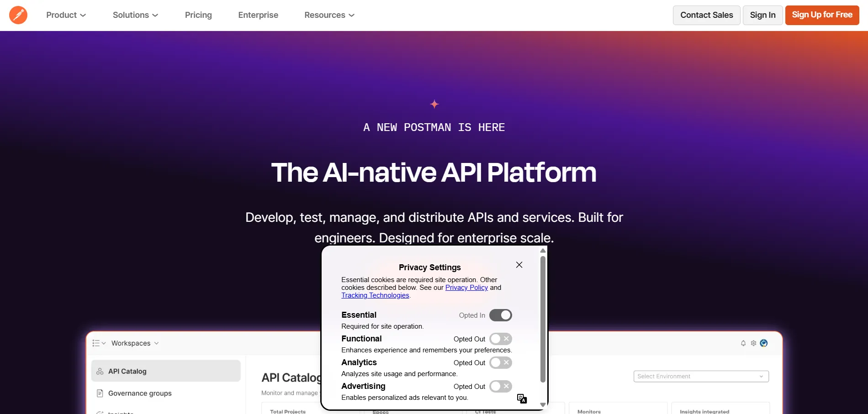Click the 'A NEW POSTMAN IS HERE' text

tap(434, 127)
